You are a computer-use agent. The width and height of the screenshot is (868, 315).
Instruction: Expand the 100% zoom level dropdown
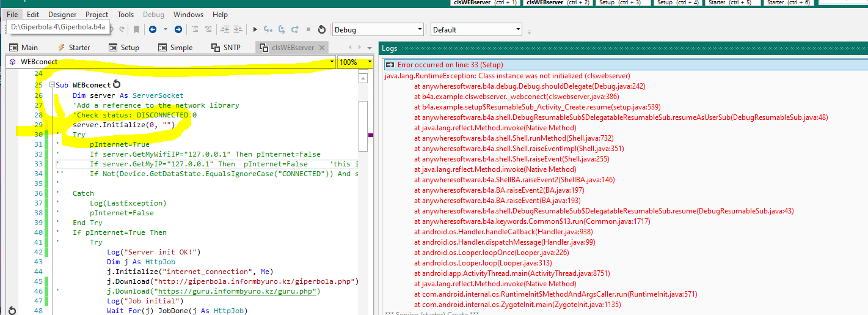click(x=370, y=62)
